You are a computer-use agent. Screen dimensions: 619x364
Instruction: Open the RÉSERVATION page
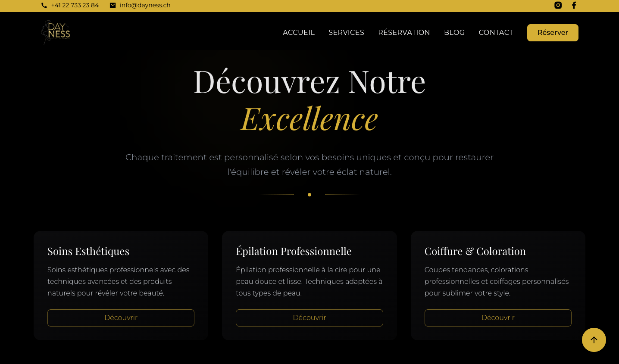(404, 32)
